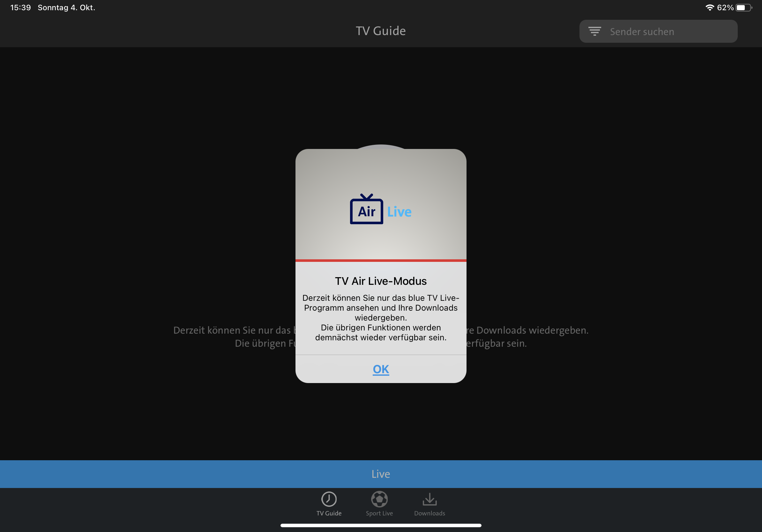Open the Sport Live soccer ball icon

379,499
